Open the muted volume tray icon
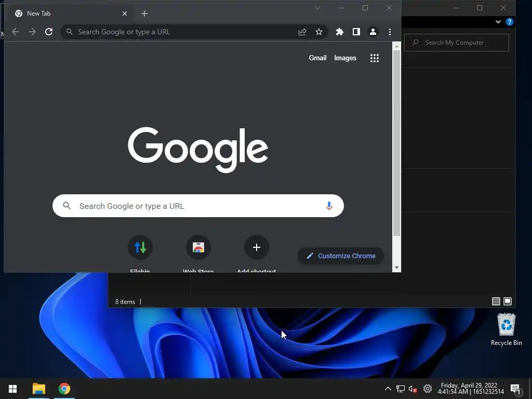 pyautogui.click(x=413, y=389)
